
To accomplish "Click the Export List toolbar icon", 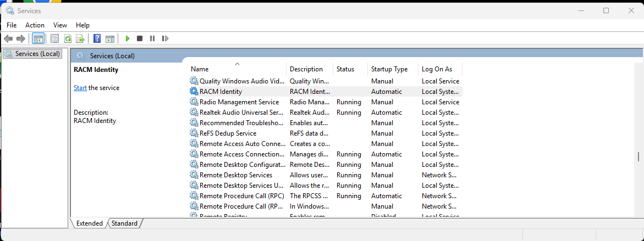I will [80, 38].
